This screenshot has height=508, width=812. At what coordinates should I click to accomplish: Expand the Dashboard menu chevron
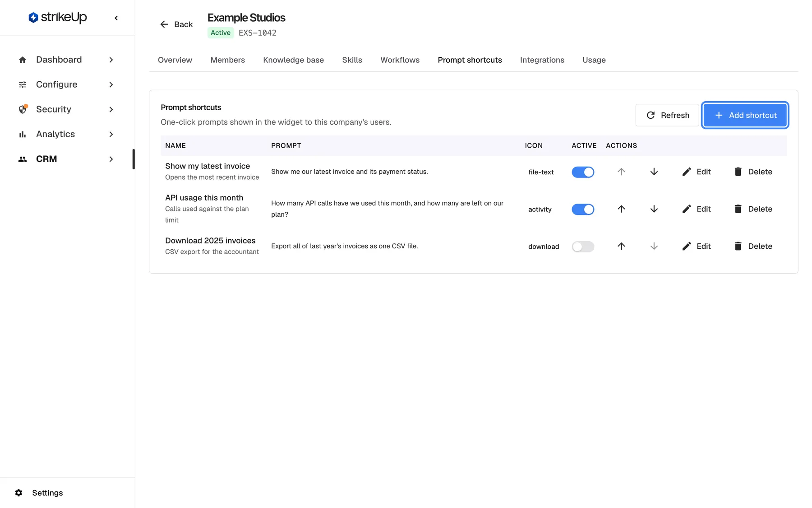click(111, 60)
